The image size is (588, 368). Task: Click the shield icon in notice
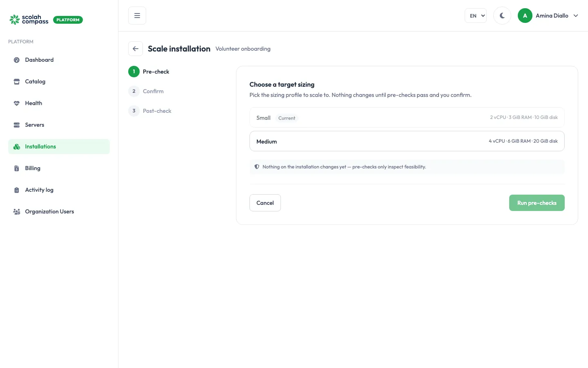[x=257, y=167]
